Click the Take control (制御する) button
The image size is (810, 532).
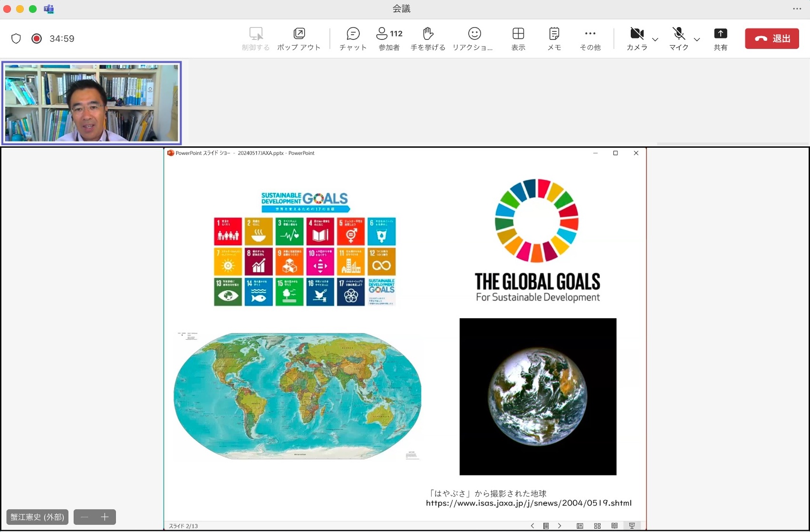click(256, 38)
